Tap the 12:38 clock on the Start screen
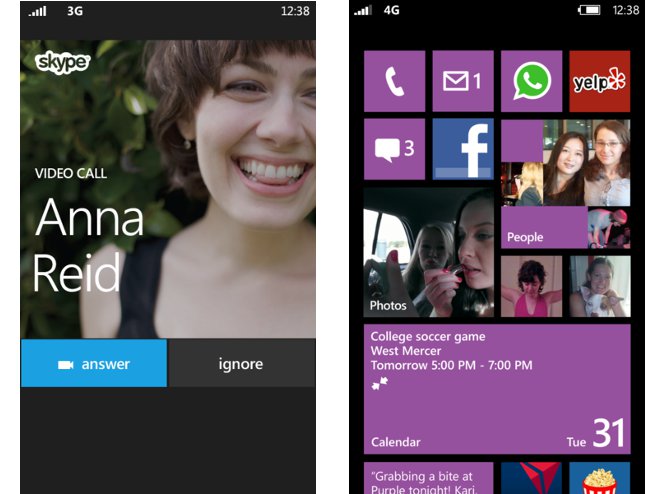The image size is (660, 494). 625,10
